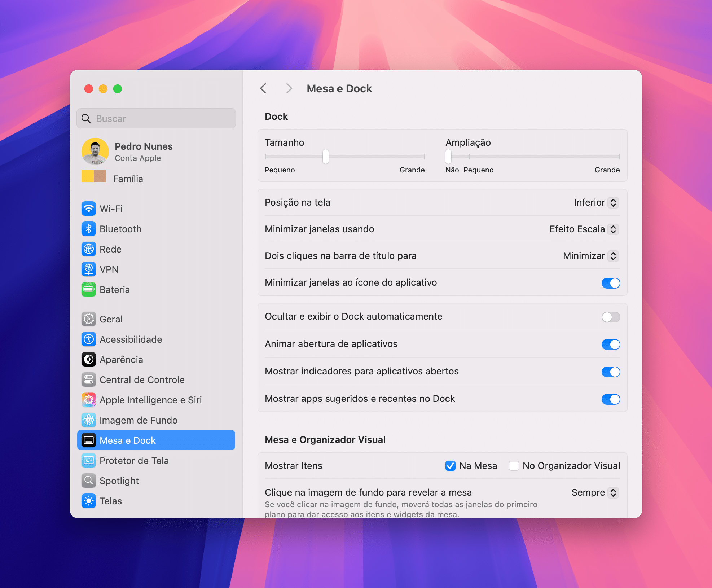
Task: Click the Ampliação magnification slider knob
Action: pyautogui.click(x=448, y=157)
